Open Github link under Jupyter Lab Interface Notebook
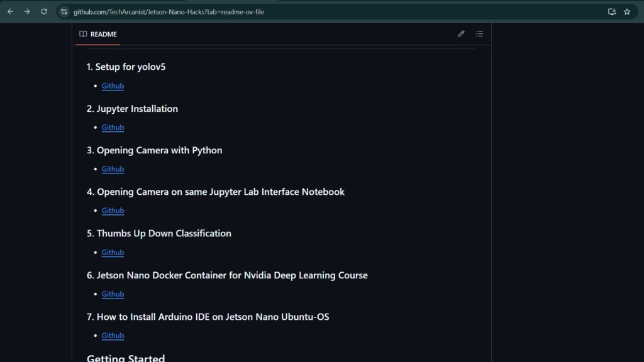The height and width of the screenshot is (362, 644). tap(113, 210)
